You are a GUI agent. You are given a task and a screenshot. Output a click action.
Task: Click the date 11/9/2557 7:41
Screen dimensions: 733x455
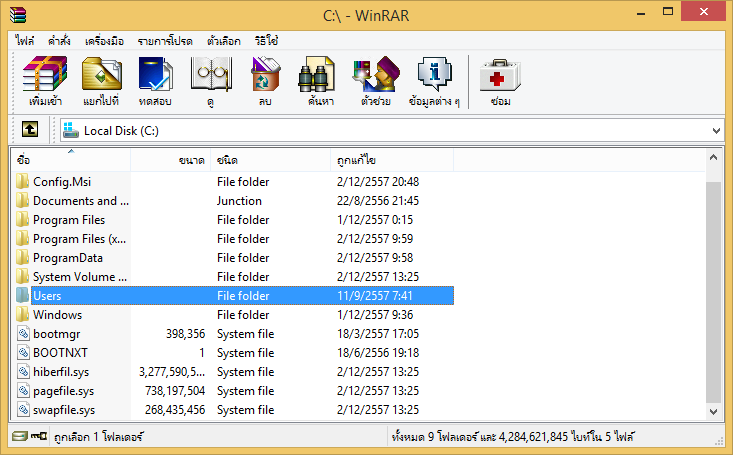pos(374,296)
